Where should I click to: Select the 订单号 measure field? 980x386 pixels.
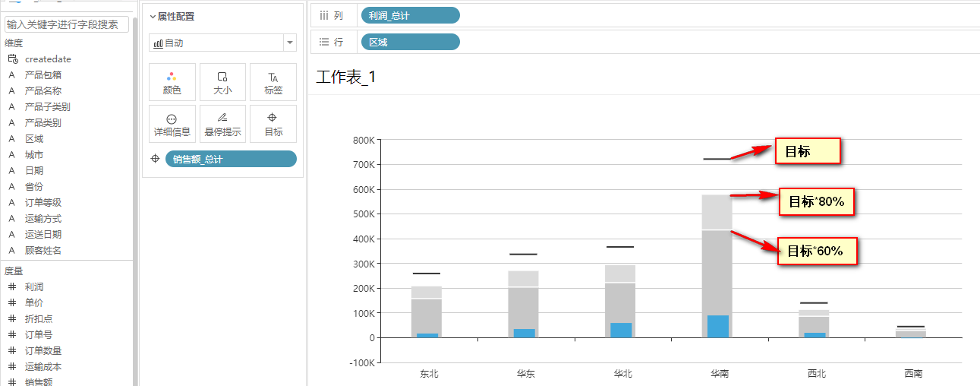coord(39,334)
